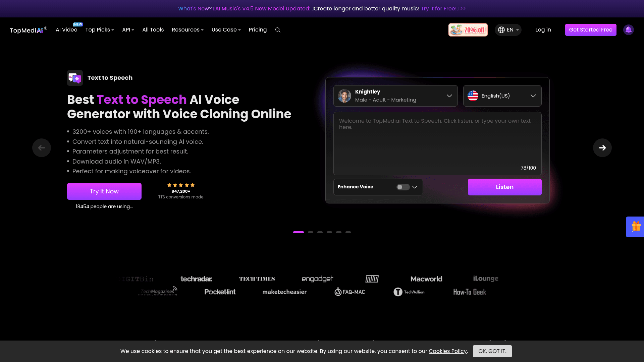
Task: Click Get Started Free button
Action: [x=591, y=30]
